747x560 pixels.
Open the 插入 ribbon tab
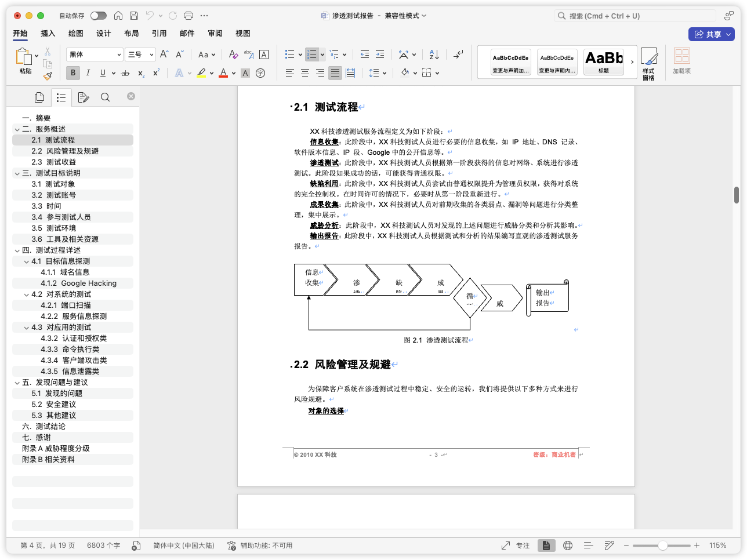point(48,34)
